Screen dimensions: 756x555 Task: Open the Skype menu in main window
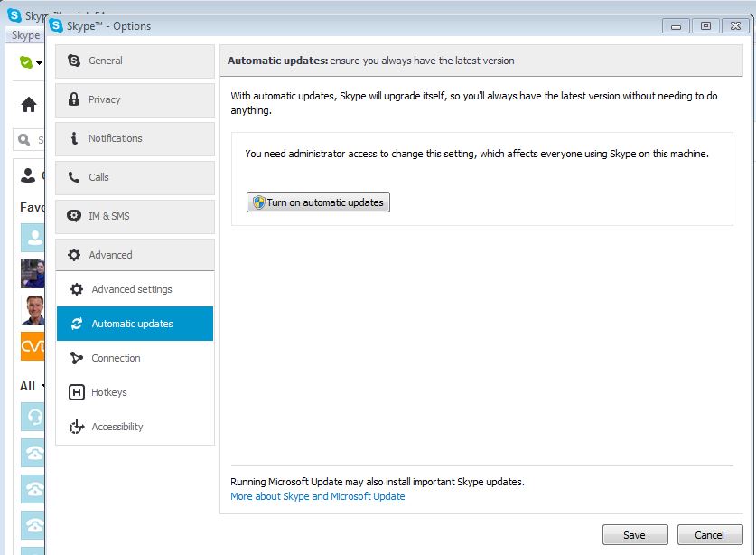click(25, 35)
